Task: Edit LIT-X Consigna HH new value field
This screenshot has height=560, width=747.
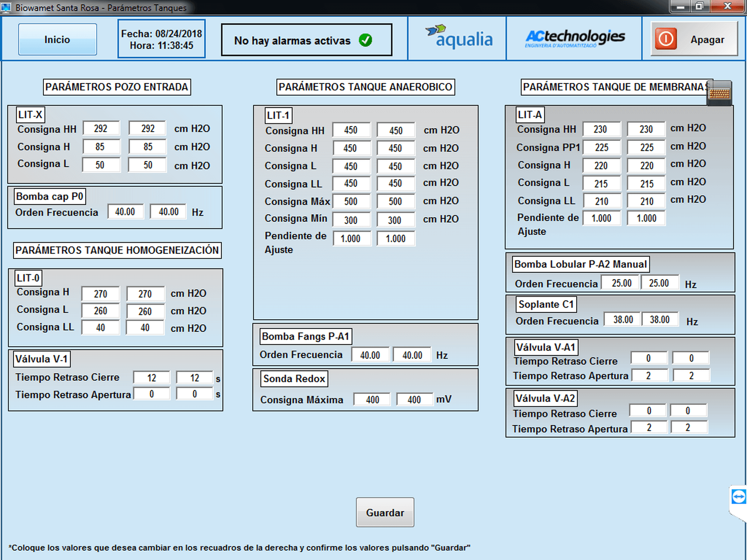Action: pos(148,128)
